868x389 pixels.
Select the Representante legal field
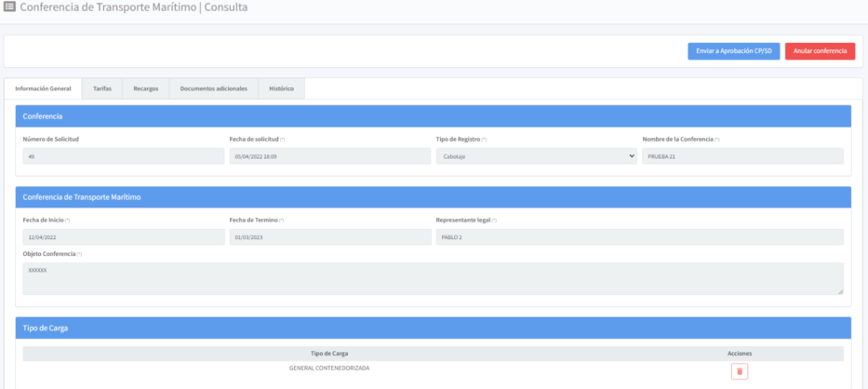[x=639, y=237]
